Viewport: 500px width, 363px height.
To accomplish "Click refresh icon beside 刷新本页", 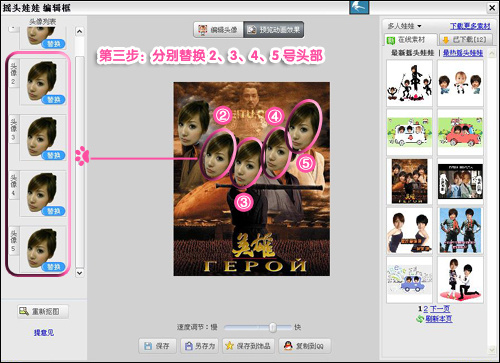I will click(420, 319).
